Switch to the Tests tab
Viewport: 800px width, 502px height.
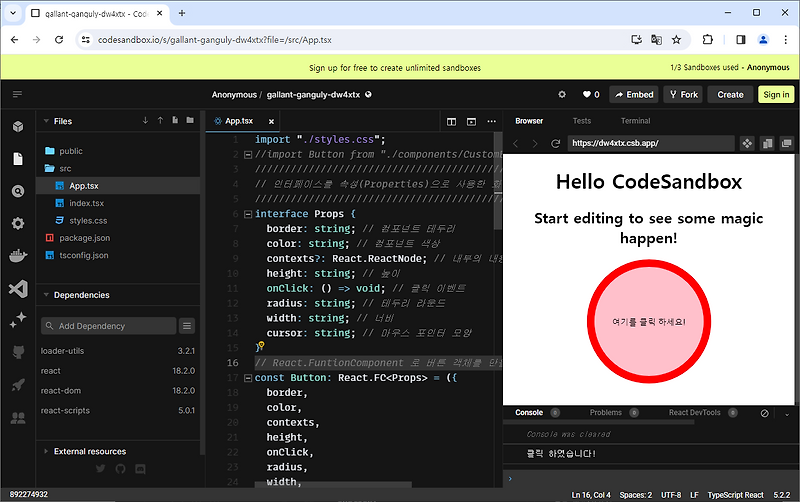582,121
